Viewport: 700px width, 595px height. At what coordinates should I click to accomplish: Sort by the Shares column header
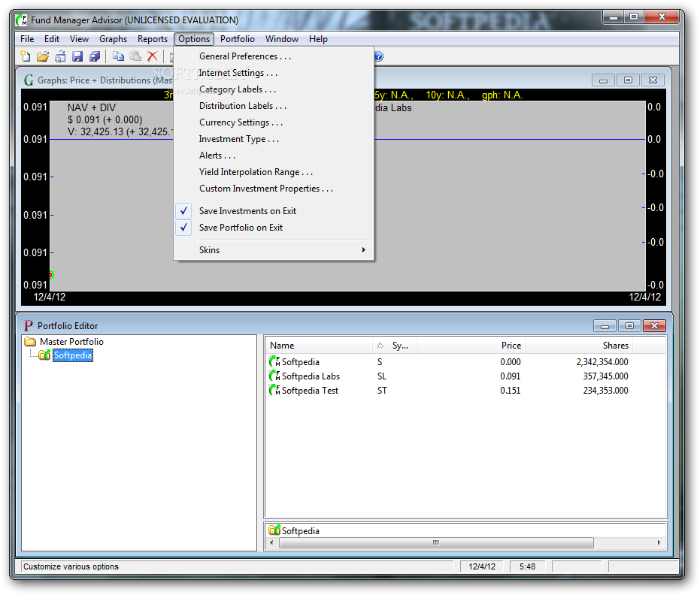click(x=579, y=346)
